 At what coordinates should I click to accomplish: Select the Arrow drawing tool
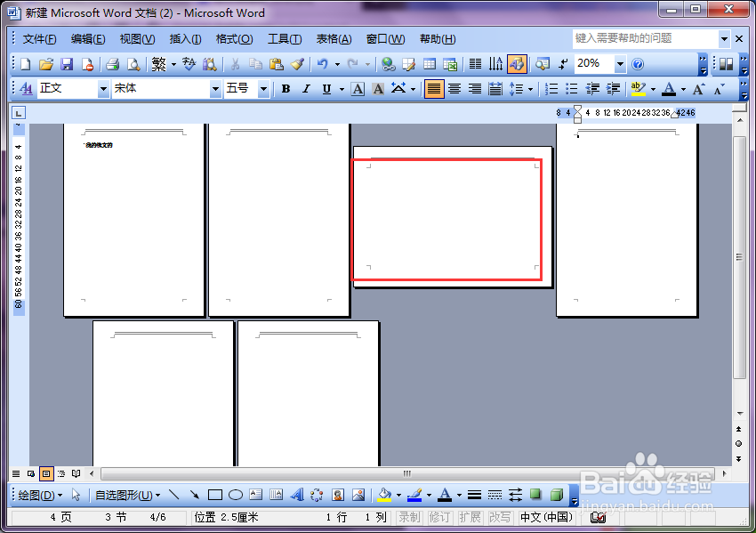click(194, 495)
